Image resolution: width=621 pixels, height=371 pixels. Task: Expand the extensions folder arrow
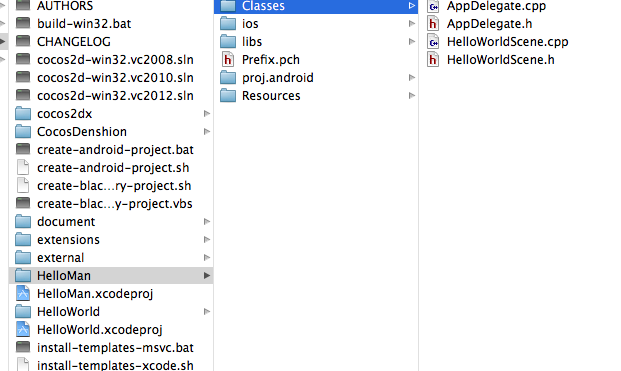coord(207,240)
